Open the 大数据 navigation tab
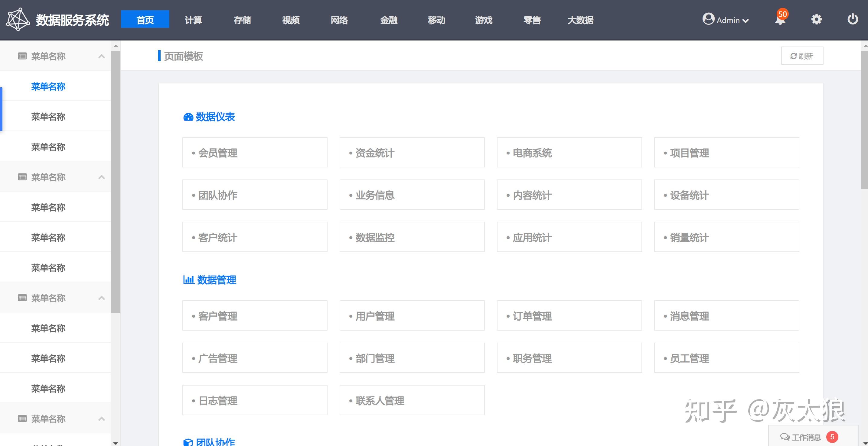Image resolution: width=868 pixels, height=446 pixels. (x=580, y=20)
